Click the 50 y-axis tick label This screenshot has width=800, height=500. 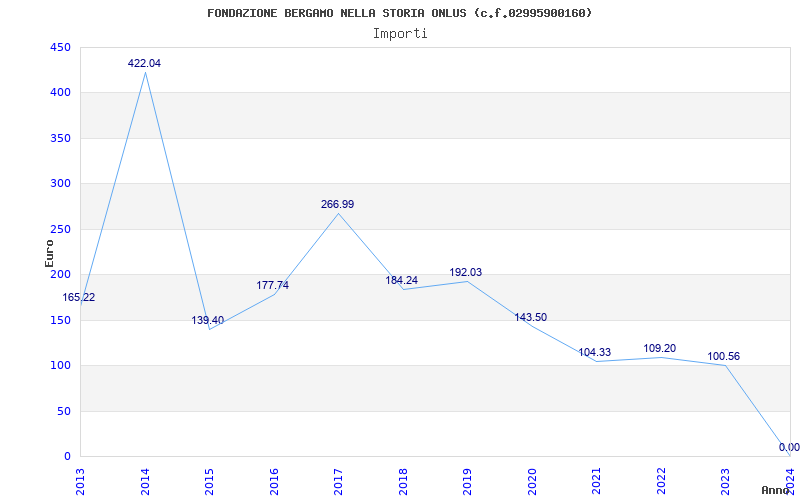click(63, 411)
